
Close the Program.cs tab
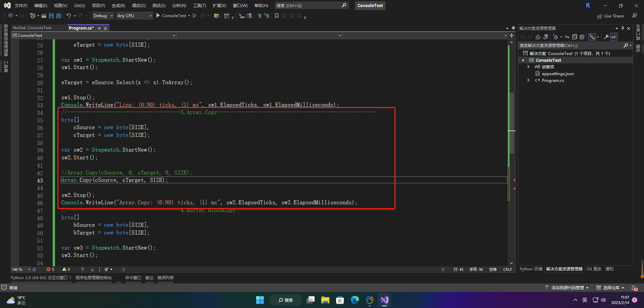[x=105, y=29]
